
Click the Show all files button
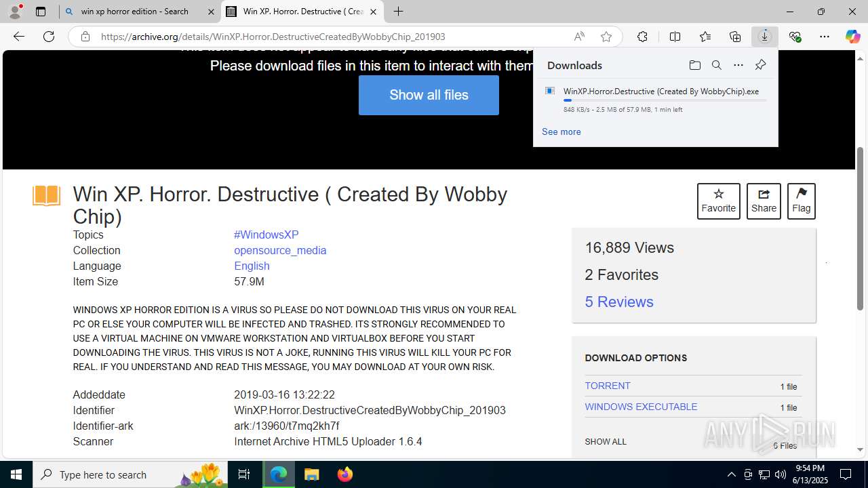coord(429,95)
